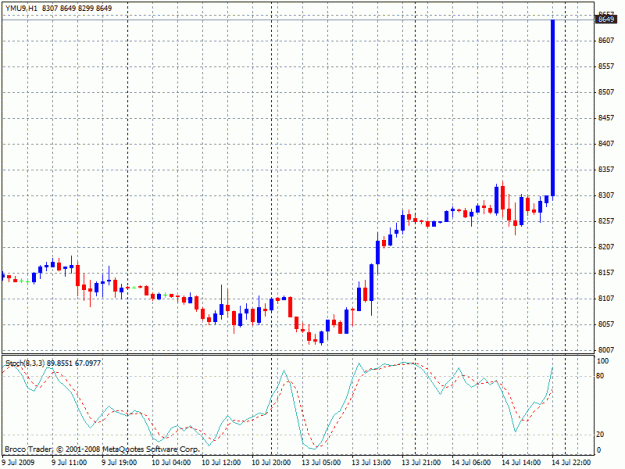The height and width of the screenshot is (469, 625).
Task: Click the 8307 price axis label
Action: point(606,195)
